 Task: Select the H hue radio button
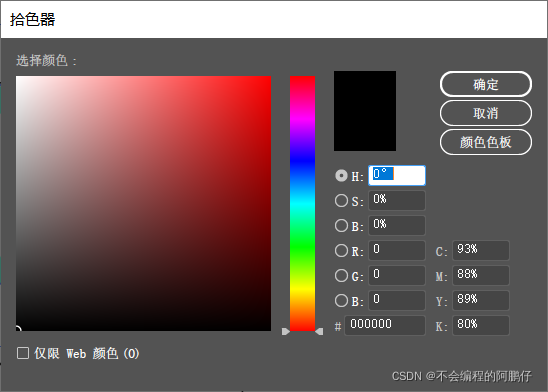[x=341, y=175]
